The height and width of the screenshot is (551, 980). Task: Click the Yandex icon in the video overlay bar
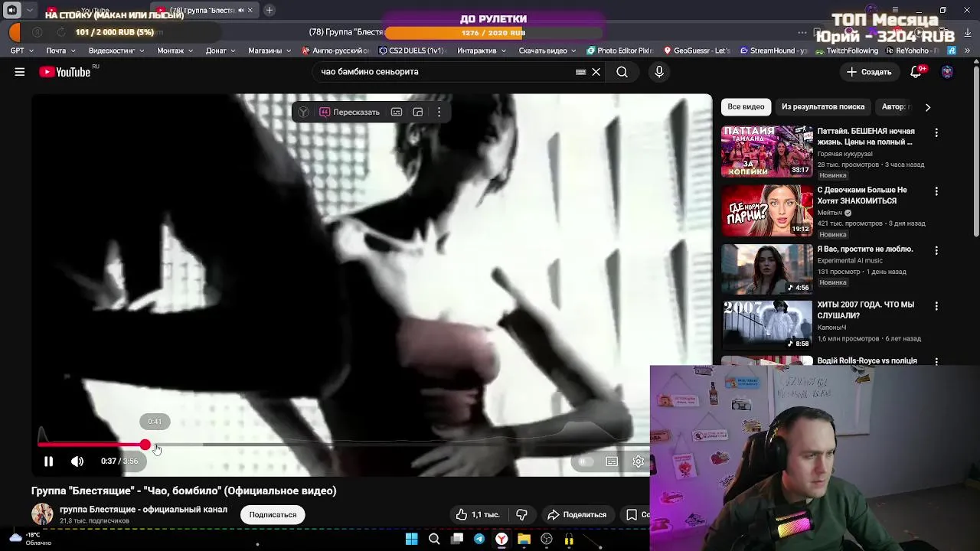point(304,112)
